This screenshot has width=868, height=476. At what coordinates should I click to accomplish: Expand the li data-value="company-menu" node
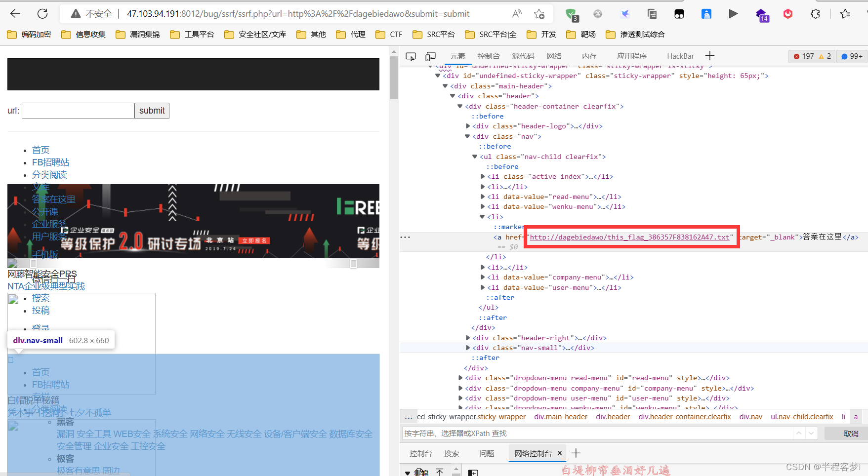pyautogui.click(x=483, y=277)
